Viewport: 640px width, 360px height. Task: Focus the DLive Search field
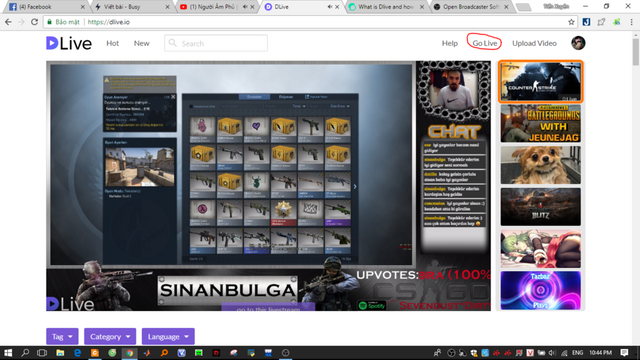tap(216, 43)
